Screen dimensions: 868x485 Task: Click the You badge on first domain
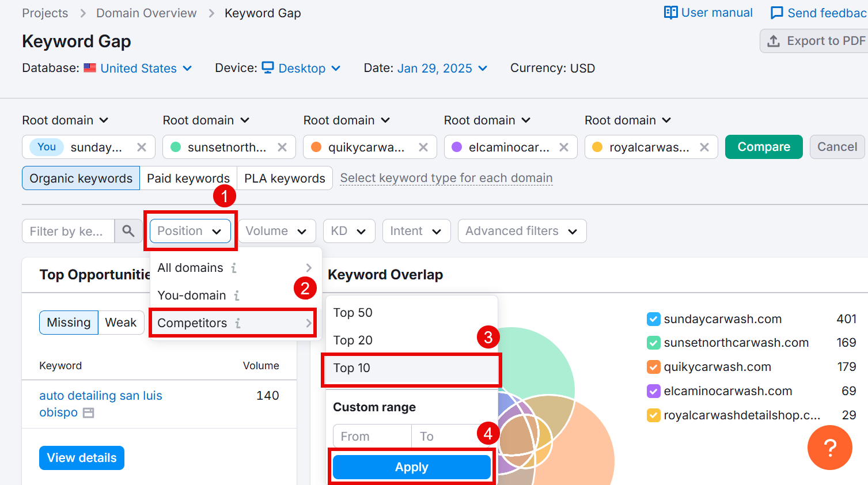coord(47,147)
